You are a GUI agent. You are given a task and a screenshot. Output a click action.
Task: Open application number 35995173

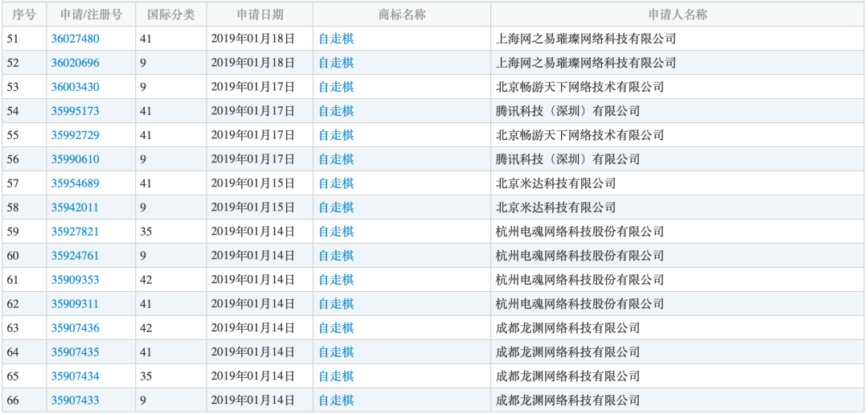76,111
